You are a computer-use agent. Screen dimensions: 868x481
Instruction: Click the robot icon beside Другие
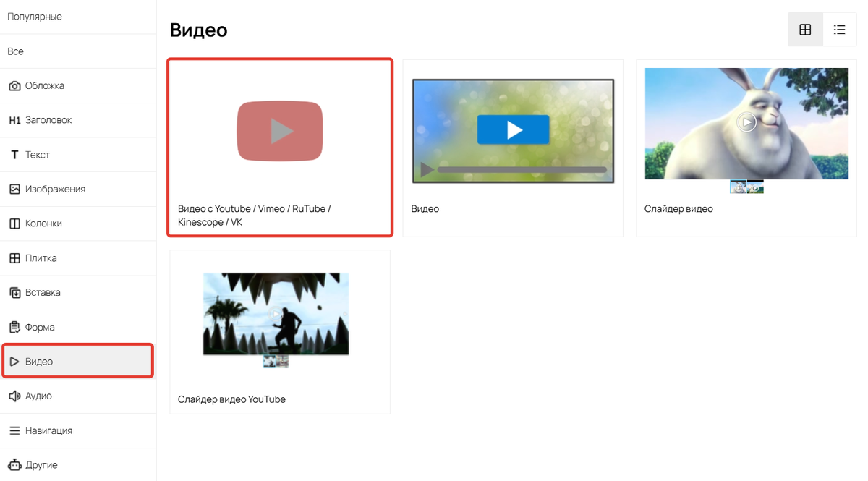[x=14, y=464]
